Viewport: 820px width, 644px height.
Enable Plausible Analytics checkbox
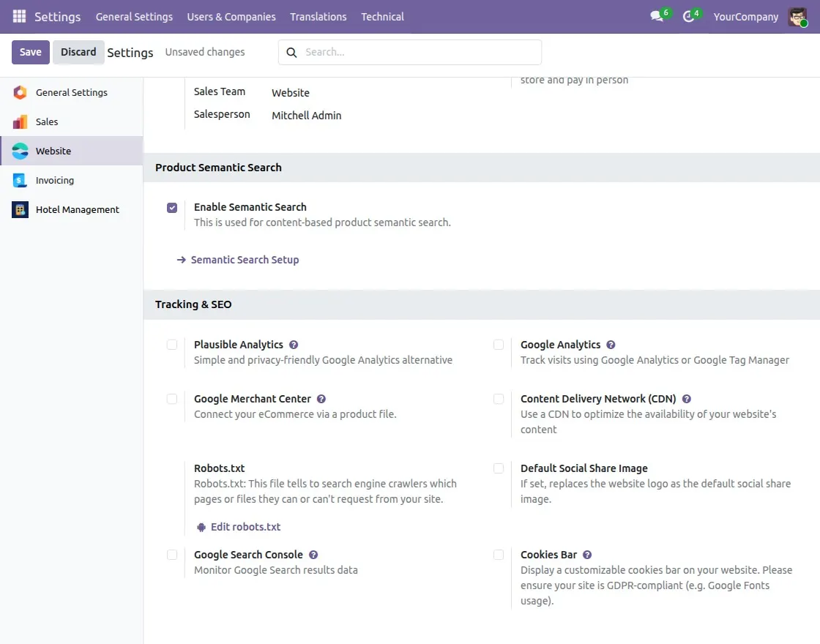pyautogui.click(x=172, y=345)
